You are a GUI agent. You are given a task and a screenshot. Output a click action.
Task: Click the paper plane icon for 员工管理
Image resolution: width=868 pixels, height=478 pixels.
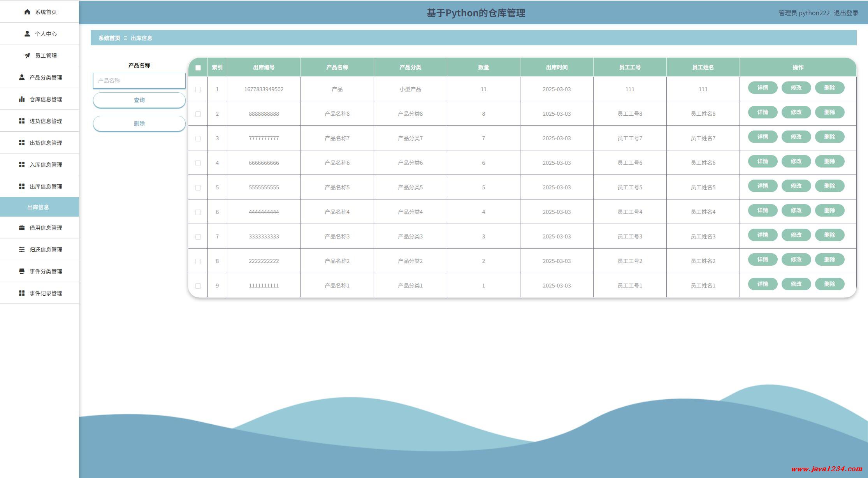point(27,56)
